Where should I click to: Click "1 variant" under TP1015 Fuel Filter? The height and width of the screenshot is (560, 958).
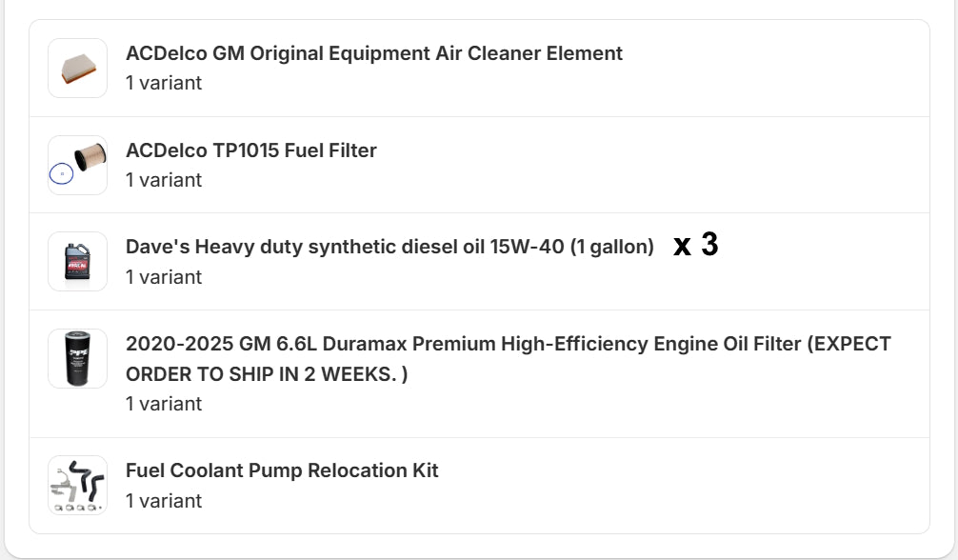(164, 180)
